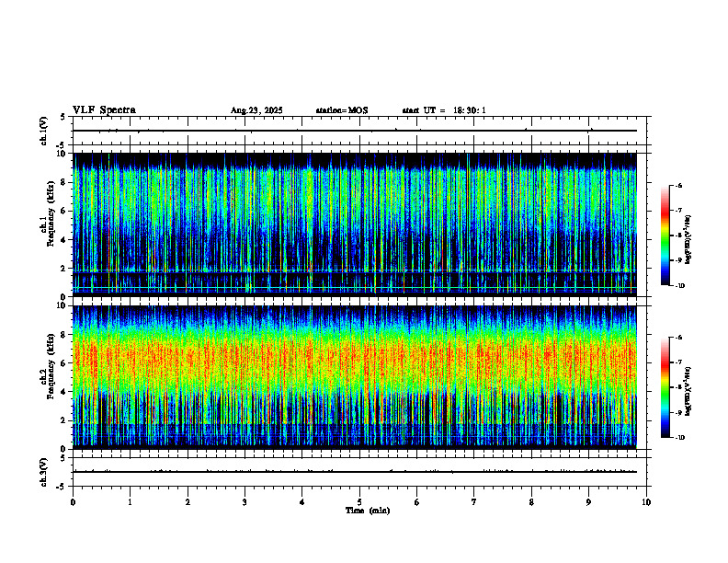Screen dimensions: 728x563
Task: Click the ch.2 colorbar "log(PSD)" label
Action: click(x=688, y=391)
